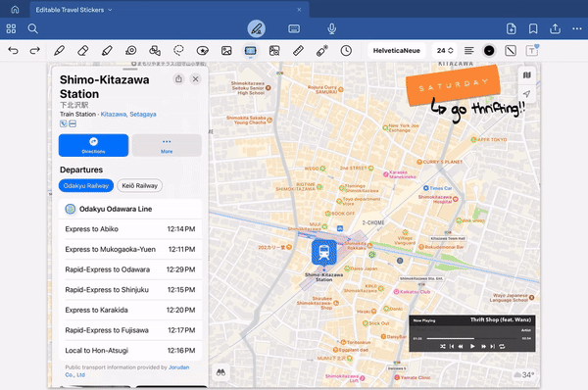588x390 pixels.
Task: Toggle shuffle in the music player
Action: (x=443, y=346)
